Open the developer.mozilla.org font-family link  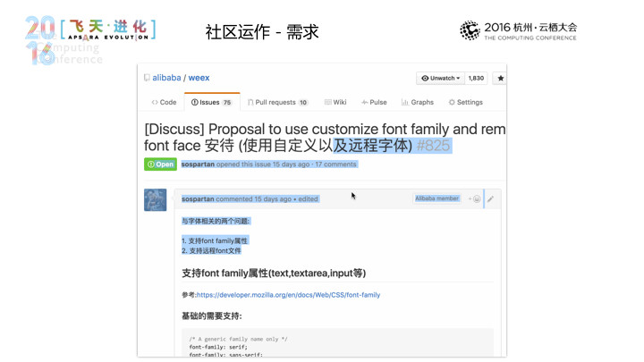[288, 295]
